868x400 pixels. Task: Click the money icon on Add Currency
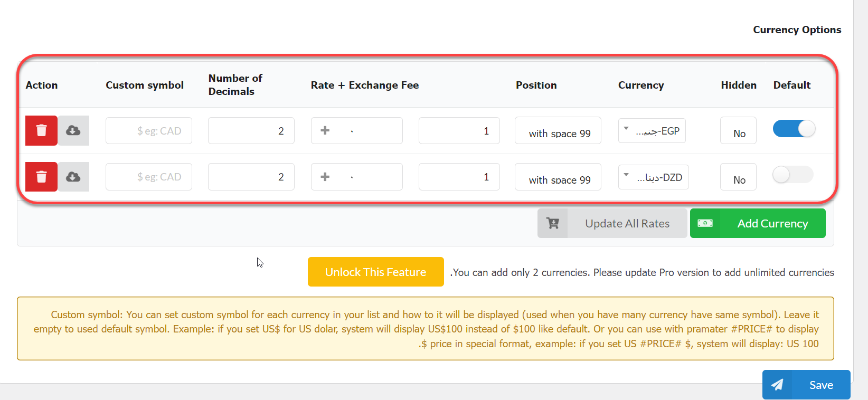click(x=705, y=223)
